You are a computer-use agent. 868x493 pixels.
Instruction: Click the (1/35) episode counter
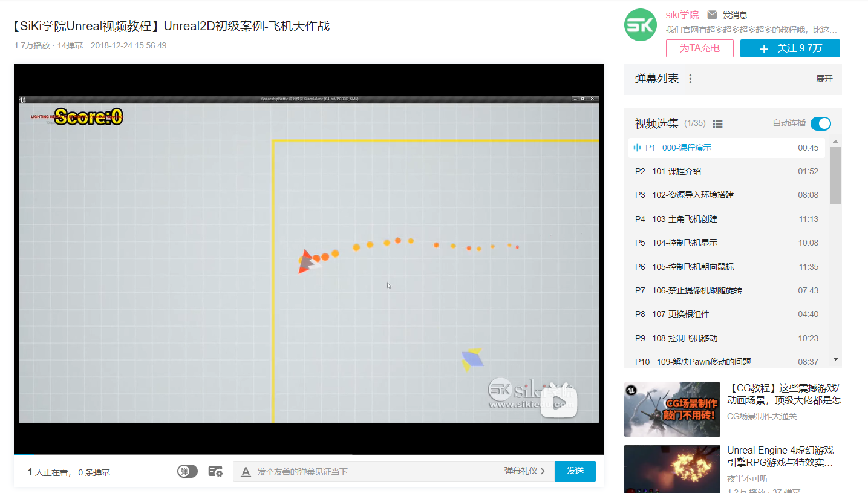click(695, 123)
